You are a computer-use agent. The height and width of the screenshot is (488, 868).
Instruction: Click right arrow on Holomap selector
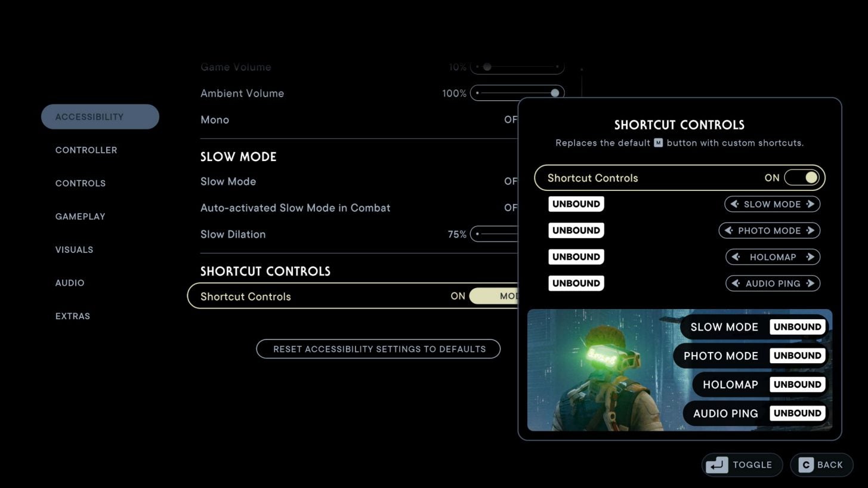point(810,257)
